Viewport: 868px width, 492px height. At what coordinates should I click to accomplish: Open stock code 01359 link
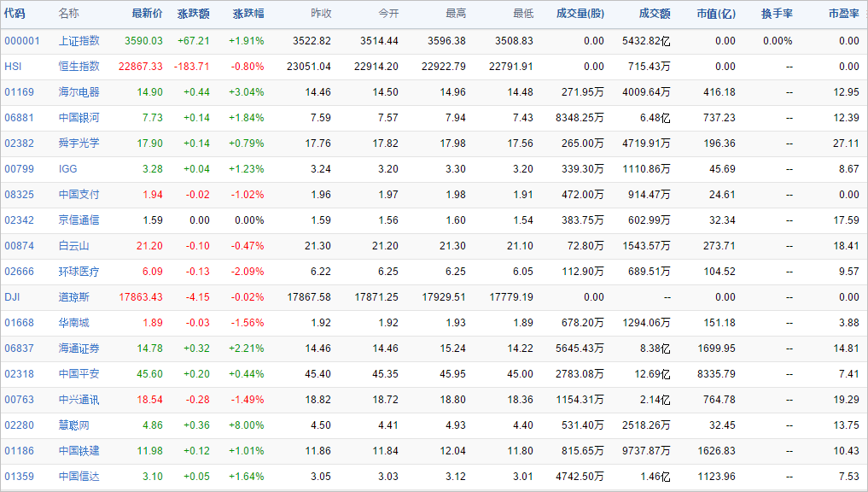click(x=20, y=477)
